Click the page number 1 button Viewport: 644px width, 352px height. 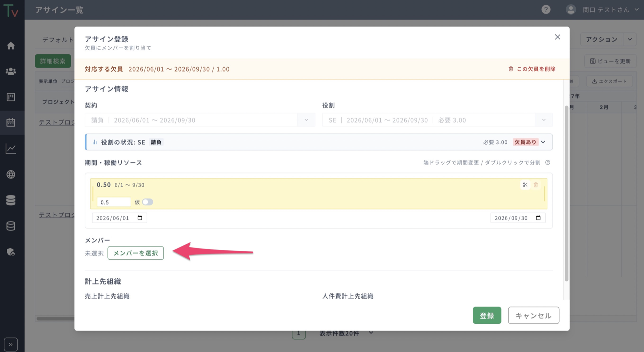click(298, 334)
